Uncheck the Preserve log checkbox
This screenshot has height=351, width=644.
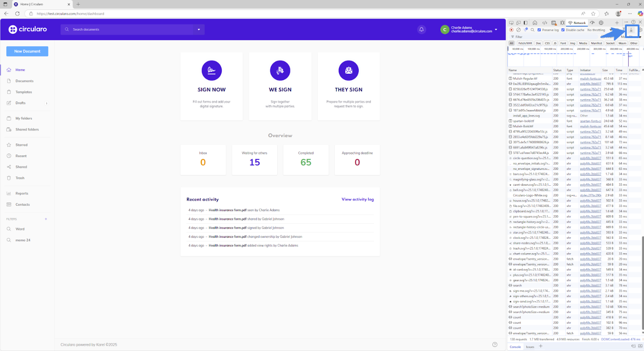(x=539, y=30)
